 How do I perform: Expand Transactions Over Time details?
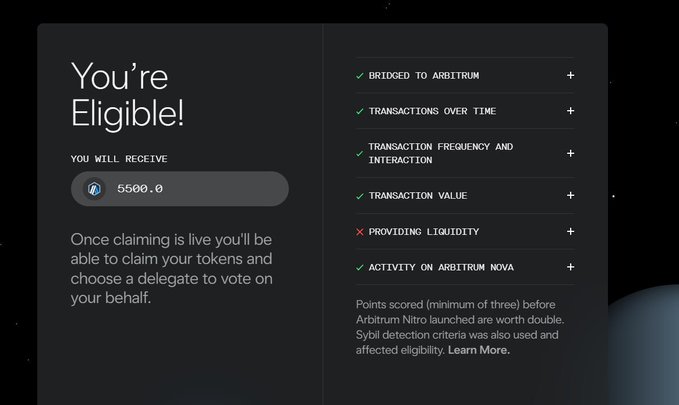point(570,111)
